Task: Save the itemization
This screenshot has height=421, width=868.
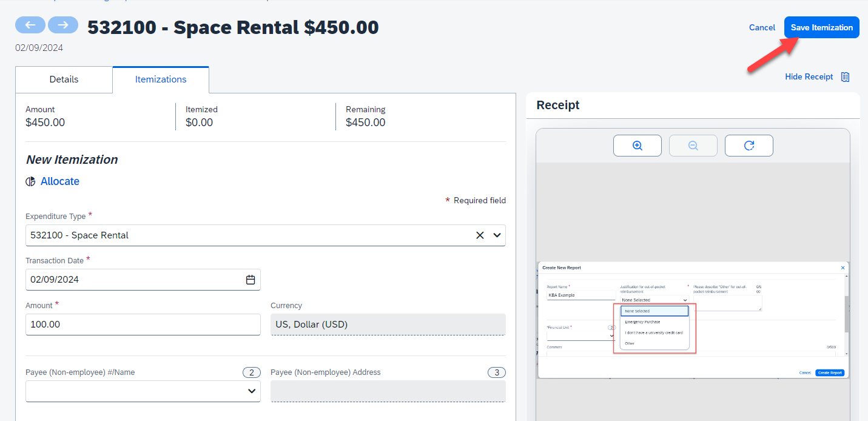Action: click(821, 27)
